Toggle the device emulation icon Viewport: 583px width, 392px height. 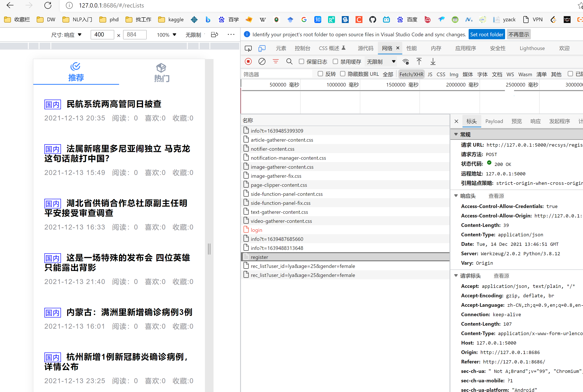(x=262, y=48)
